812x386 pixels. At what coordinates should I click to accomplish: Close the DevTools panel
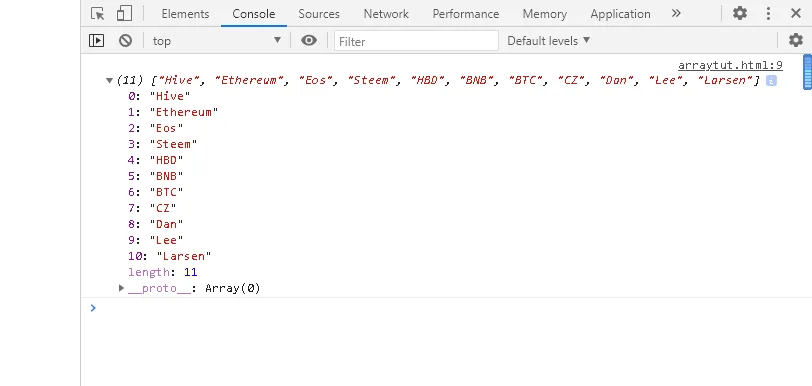[x=796, y=13]
